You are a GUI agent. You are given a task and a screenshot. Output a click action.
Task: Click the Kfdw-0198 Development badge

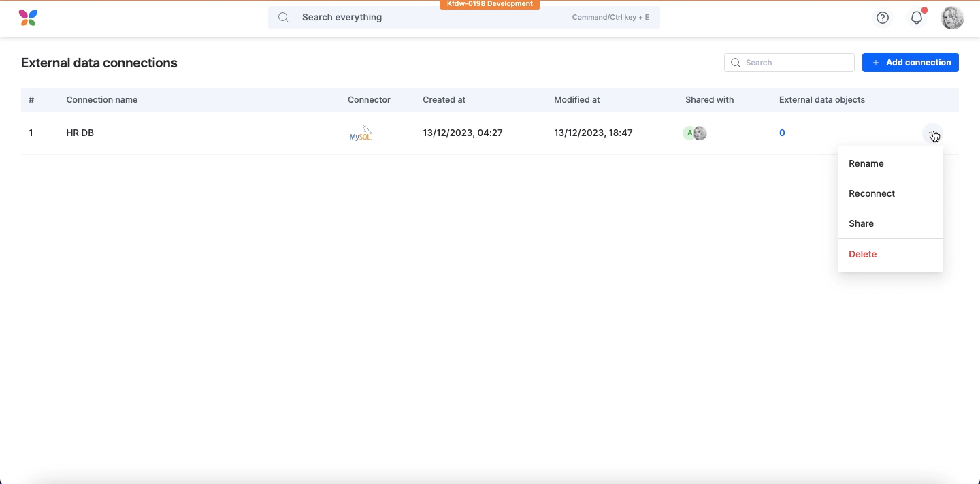490,4
